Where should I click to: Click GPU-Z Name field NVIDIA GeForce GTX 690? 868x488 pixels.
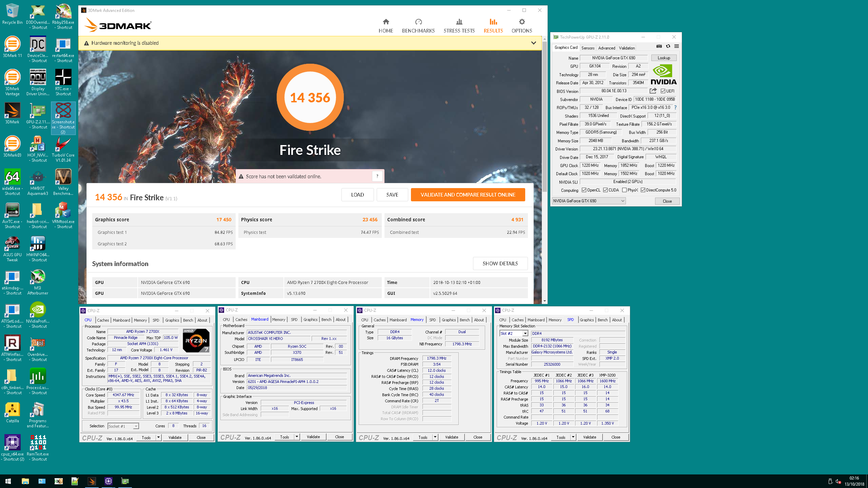[614, 58]
